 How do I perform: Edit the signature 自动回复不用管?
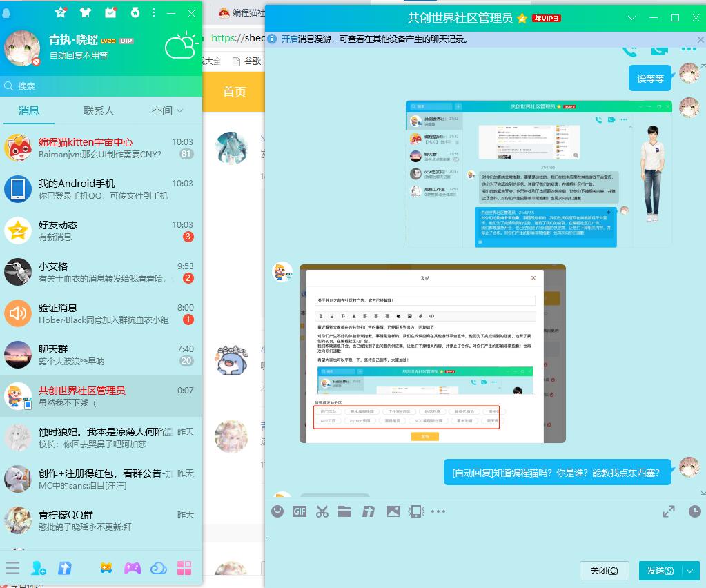pos(79,55)
